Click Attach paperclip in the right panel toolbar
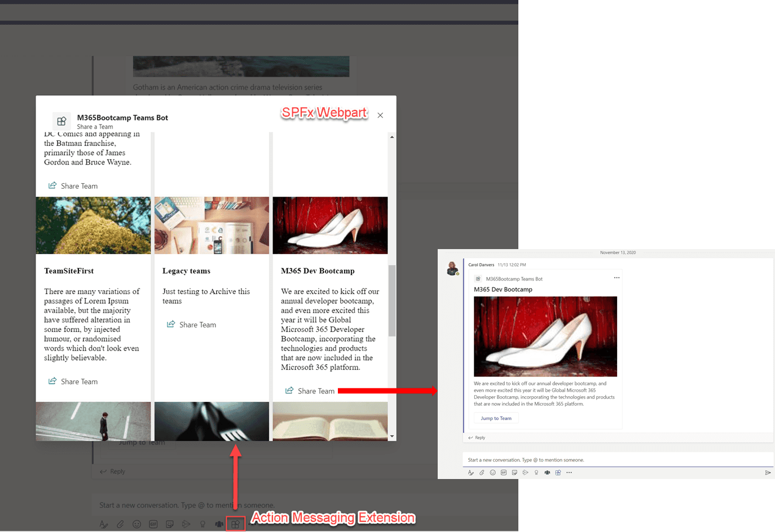This screenshot has height=532, width=775. click(482, 473)
